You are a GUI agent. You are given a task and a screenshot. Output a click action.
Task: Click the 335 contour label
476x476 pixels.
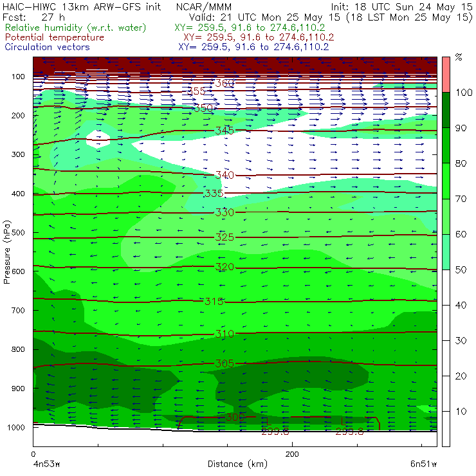214,194
